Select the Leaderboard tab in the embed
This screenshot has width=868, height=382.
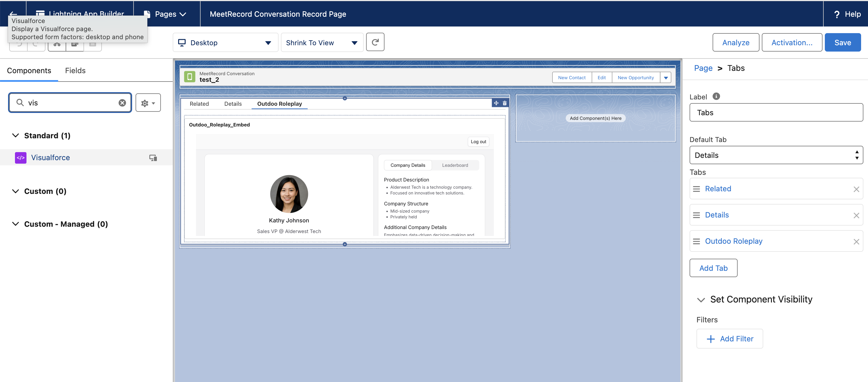(455, 165)
